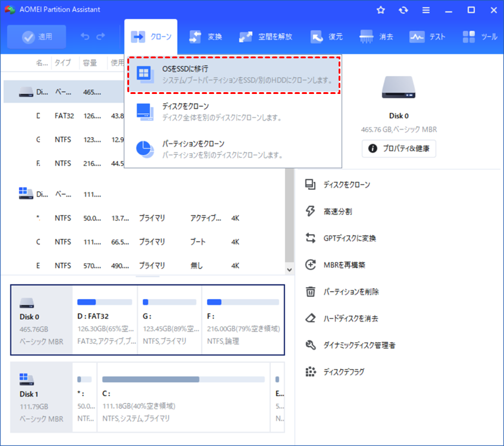Click the eraser Wipe Hard Disk icon
Viewport: 504px width, 446px height.
(x=311, y=318)
